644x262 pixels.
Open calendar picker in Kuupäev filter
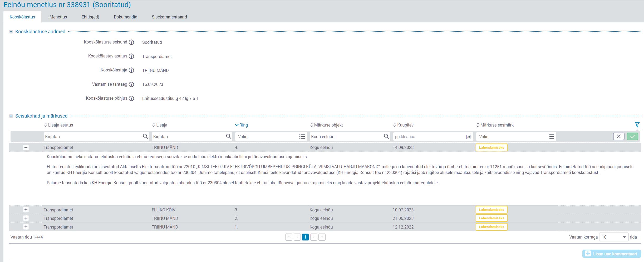pyautogui.click(x=468, y=137)
